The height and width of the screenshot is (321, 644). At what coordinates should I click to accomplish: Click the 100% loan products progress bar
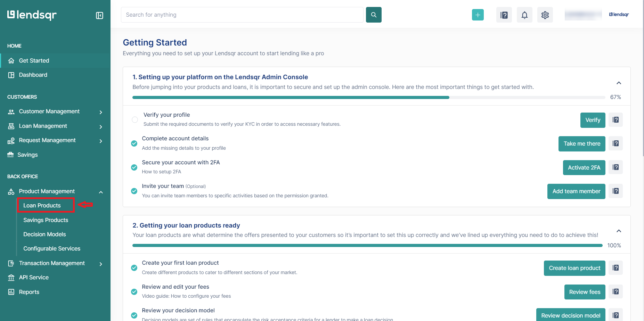coord(367,246)
